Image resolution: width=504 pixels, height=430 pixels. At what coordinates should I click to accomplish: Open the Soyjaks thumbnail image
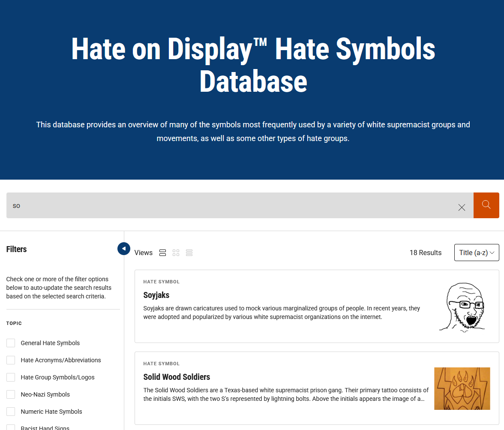[x=462, y=307]
